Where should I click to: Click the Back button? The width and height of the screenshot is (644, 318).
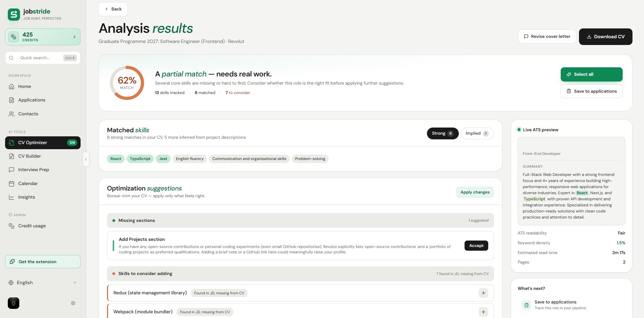[113, 9]
